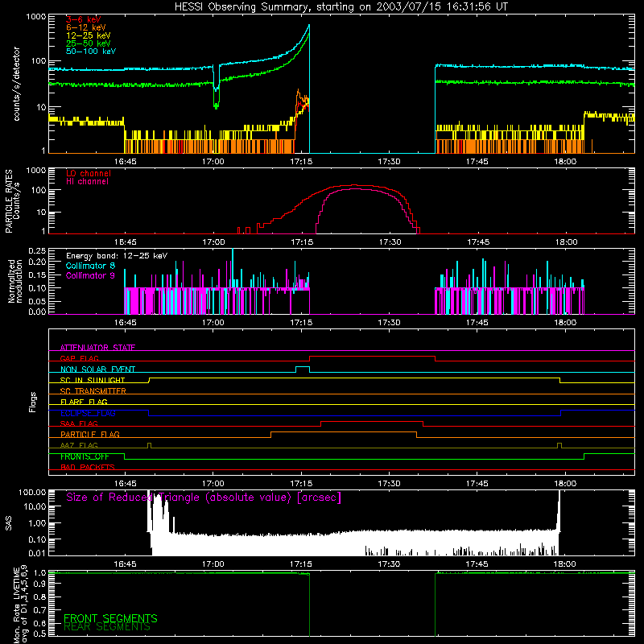The width and height of the screenshot is (644, 644).
Task: Click the 0.25 value on modulation axis
Action: pos(37,251)
